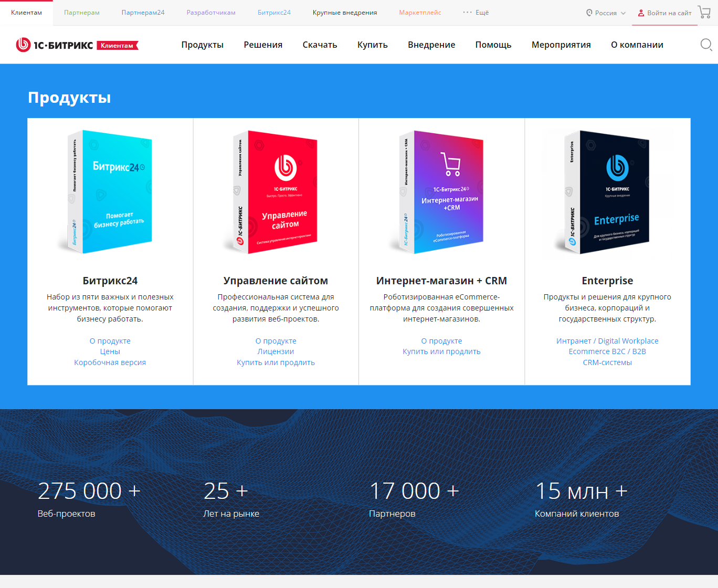Click Интранет / Digital Workplace link
718x588 pixels.
point(607,341)
